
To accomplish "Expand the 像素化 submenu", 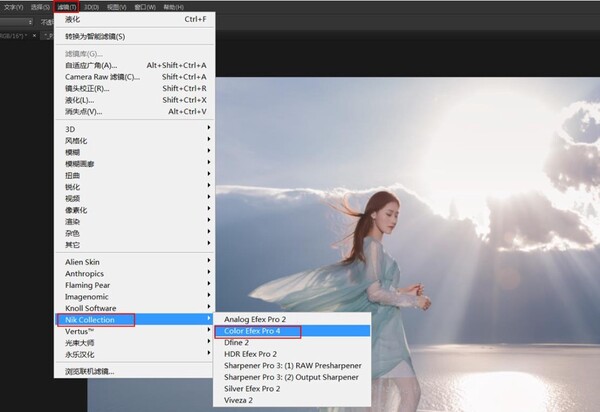I will point(135,210).
